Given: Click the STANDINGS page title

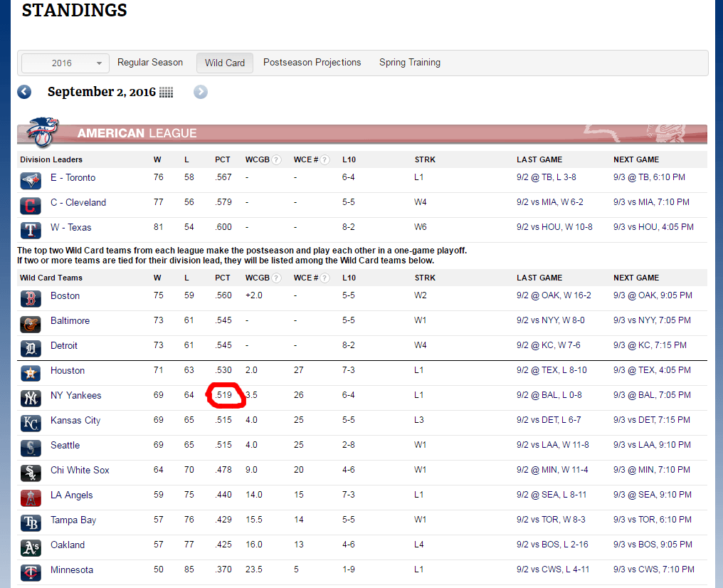Looking at the screenshot, I should 74,10.
